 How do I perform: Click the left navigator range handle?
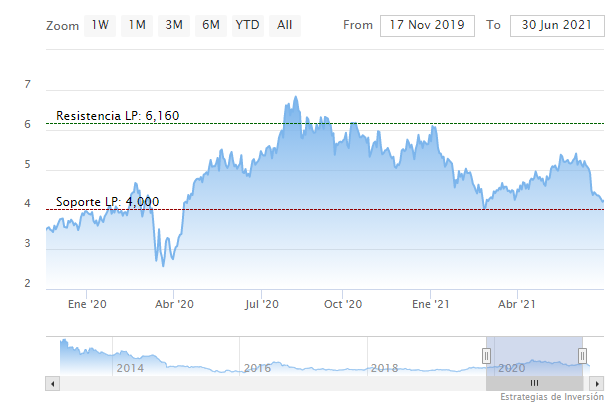(487, 356)
